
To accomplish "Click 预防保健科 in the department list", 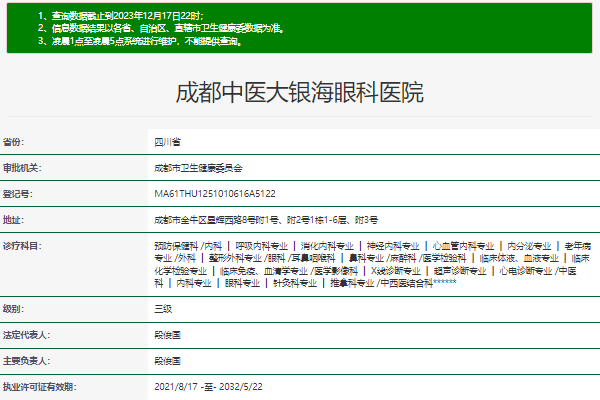I will (x=176, y=246).
